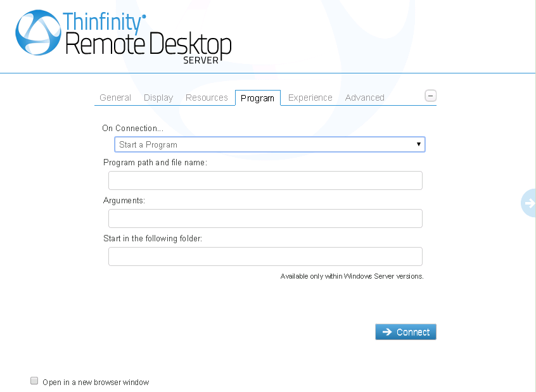This screenshot has height=392, width=536.
Task: Click the blue arrow tab at the right edge
Action: point(528,203)
